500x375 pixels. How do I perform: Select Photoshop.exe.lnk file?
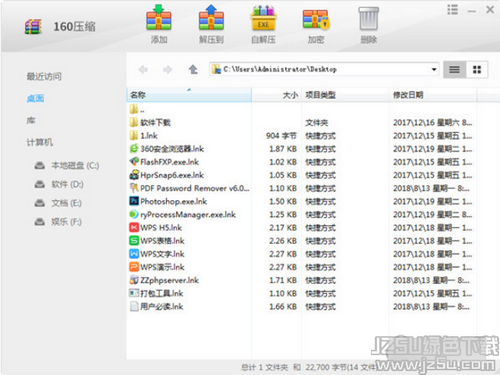click(302, 202)
